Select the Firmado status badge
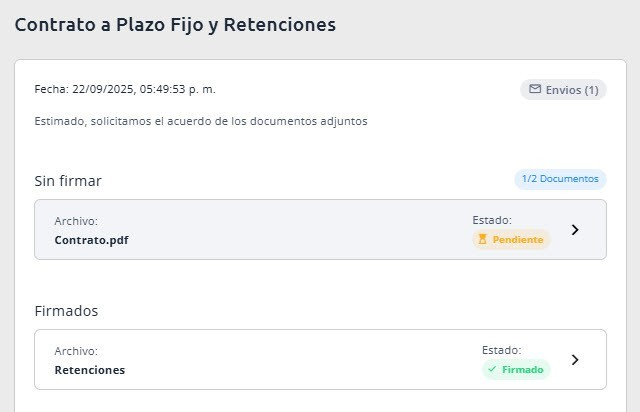The image size is (640, 412). pos(516,370)
